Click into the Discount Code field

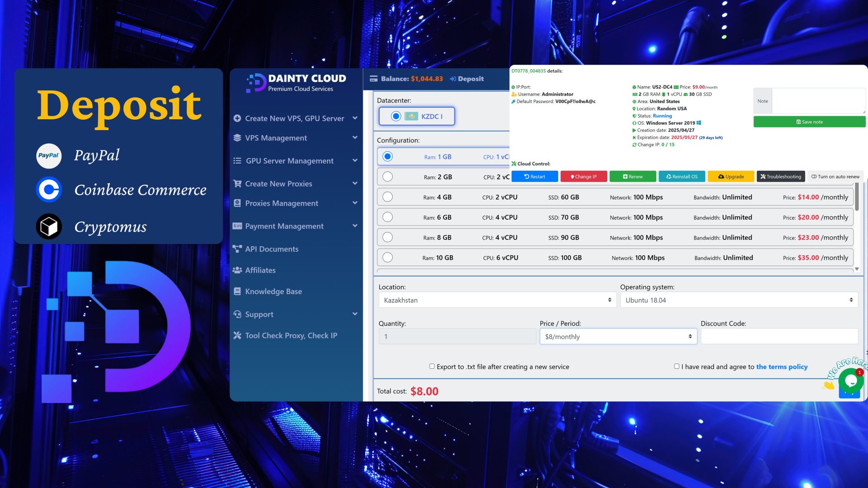(x=779, y=337)
